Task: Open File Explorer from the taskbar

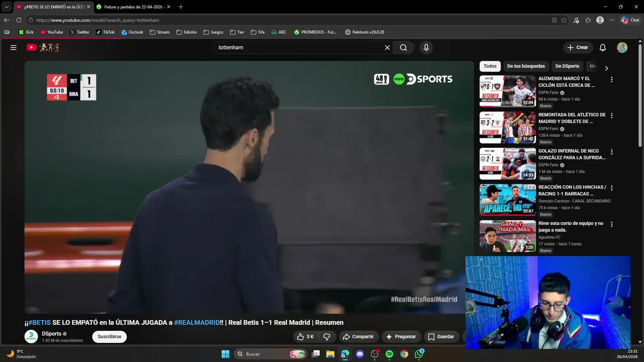Action: click(x=330, y=354)
